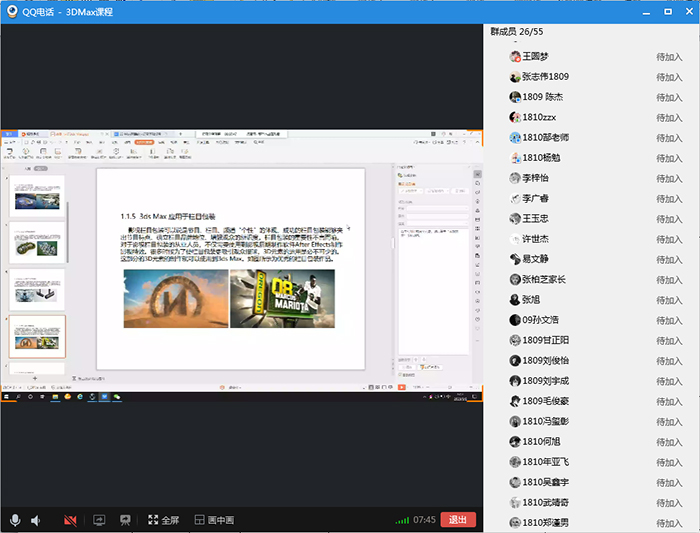Mute the microphone in the call toolbar
The width and height of the screenshot is (700, 533).
tap(15, 520)
